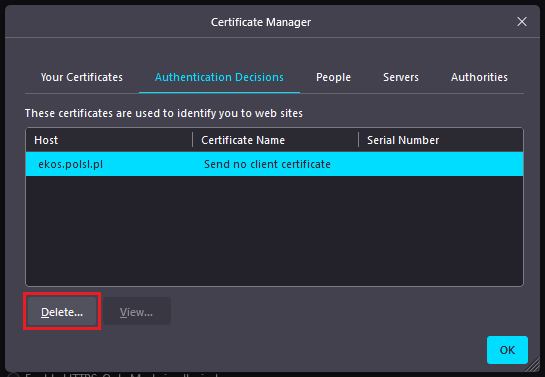Switch to the Your Certificates tab
Image resolution: width=545 pixels, height=377 pixels.
(82, 77)
